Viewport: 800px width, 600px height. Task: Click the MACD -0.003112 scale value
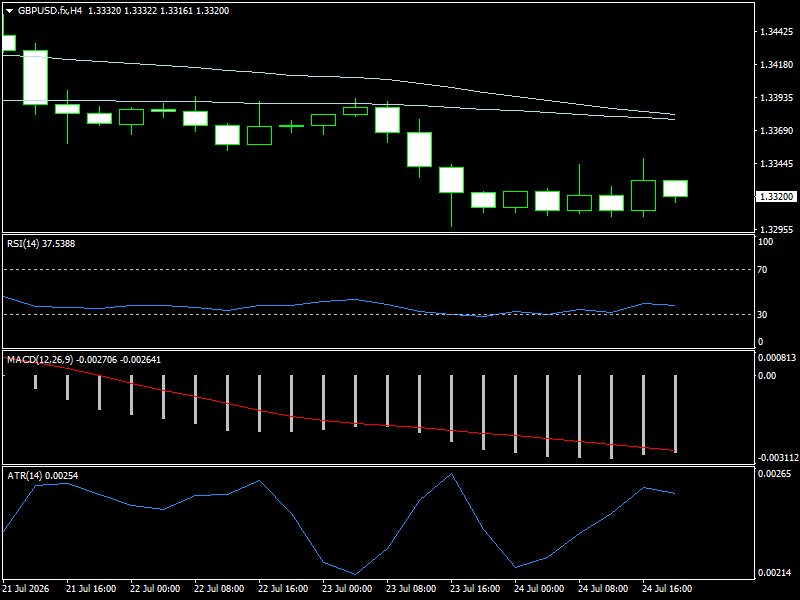click(x=777, y=458)
